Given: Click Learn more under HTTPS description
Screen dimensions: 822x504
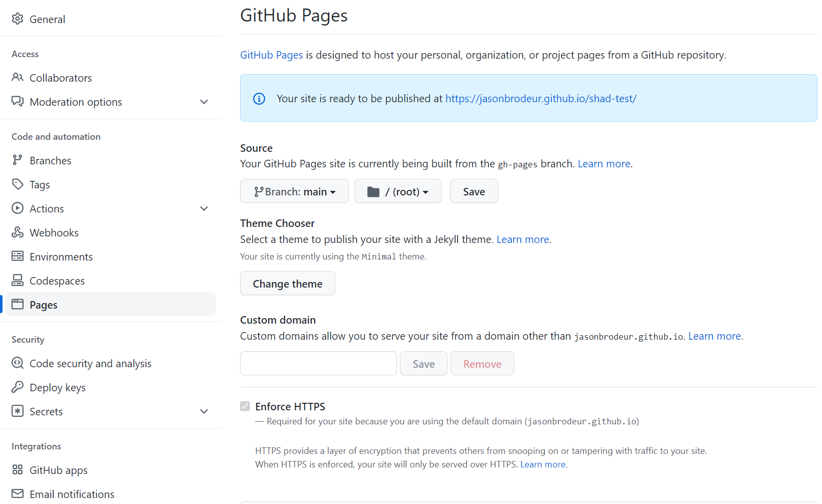Looking at the screenshot, I should tap(543, 464).
